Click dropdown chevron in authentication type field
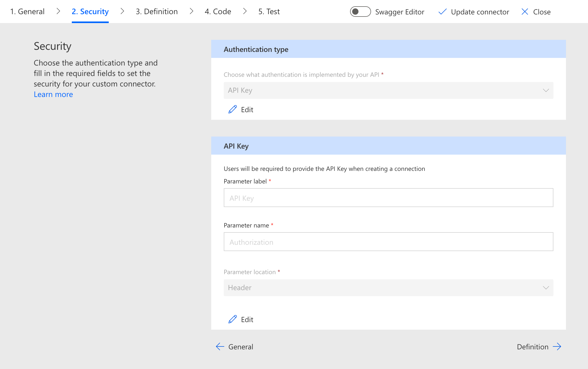The image size is (588, 369). (546, 90)
